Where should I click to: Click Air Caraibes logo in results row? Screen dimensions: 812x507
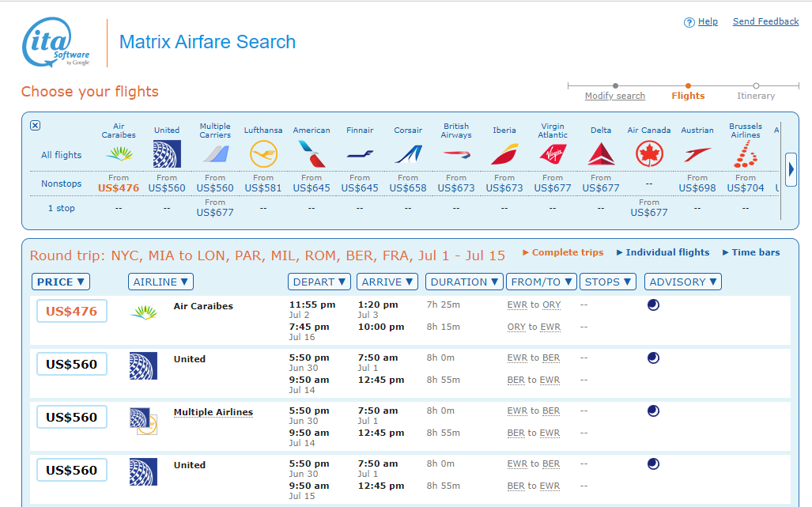coord(144,312)
